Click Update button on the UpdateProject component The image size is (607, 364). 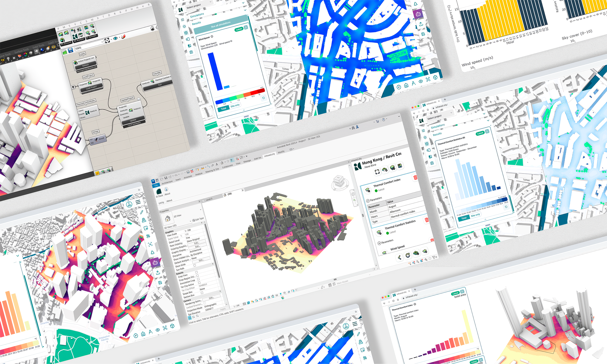coord(133,120)
